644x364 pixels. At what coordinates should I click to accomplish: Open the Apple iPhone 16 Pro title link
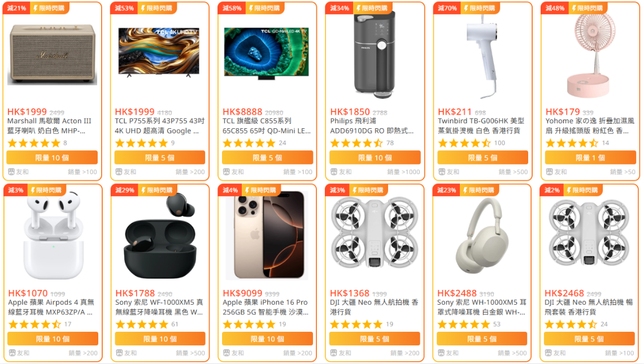(x=266, y=307)
